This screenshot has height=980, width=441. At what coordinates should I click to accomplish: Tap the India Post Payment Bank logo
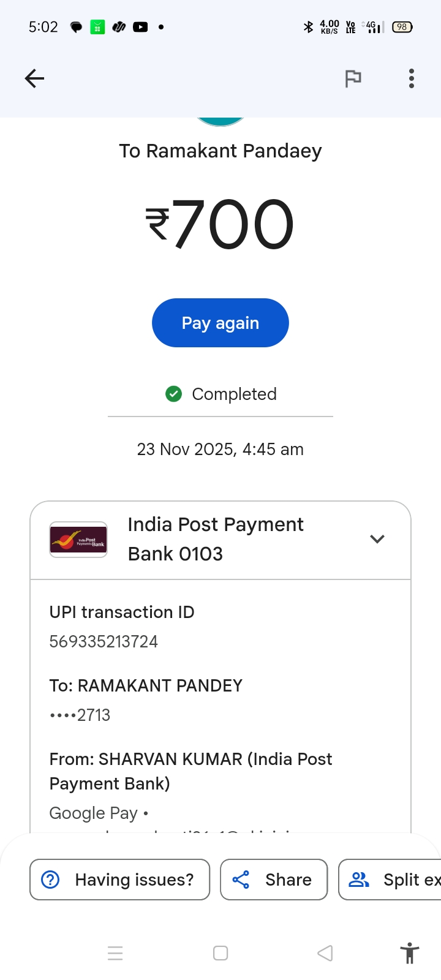(x=78, y=540)
